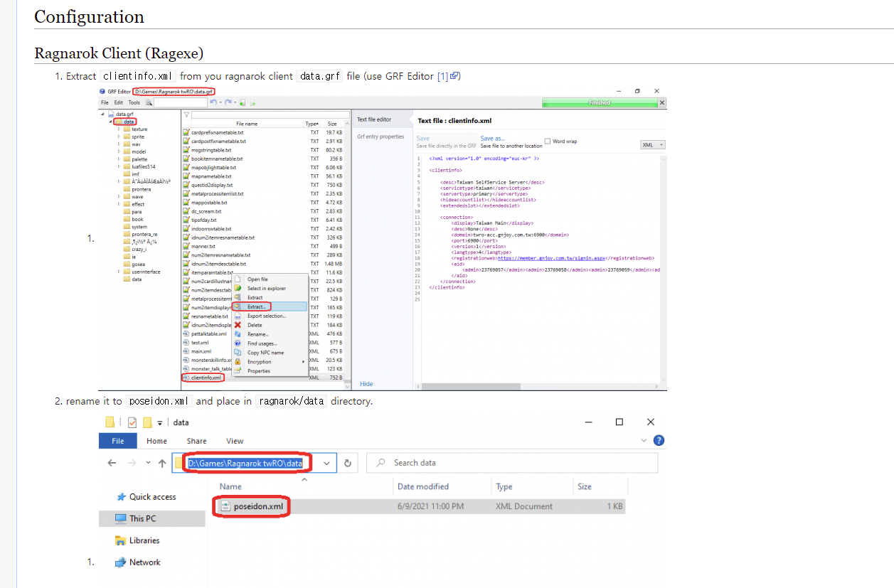Click the red Delete icon in context menu
The width and height of the screenshot is (894, 588).
[x=237, y=325]
